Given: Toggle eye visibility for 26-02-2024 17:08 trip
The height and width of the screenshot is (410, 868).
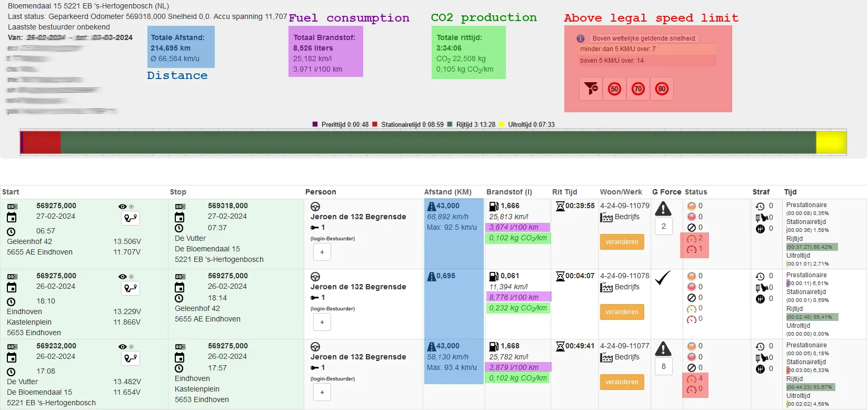Looking at the screenshot, I should [x=123, y=347].
